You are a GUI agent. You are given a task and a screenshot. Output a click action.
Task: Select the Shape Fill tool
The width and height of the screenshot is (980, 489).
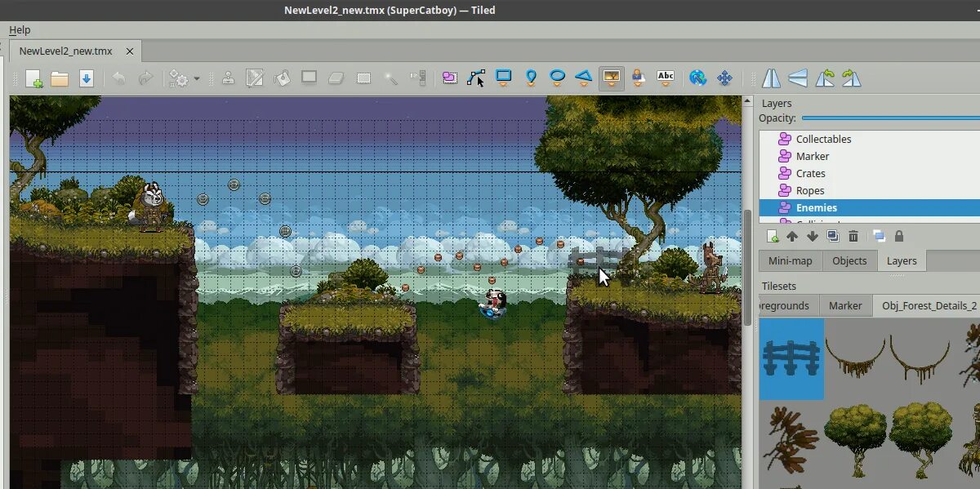(309, 78)
